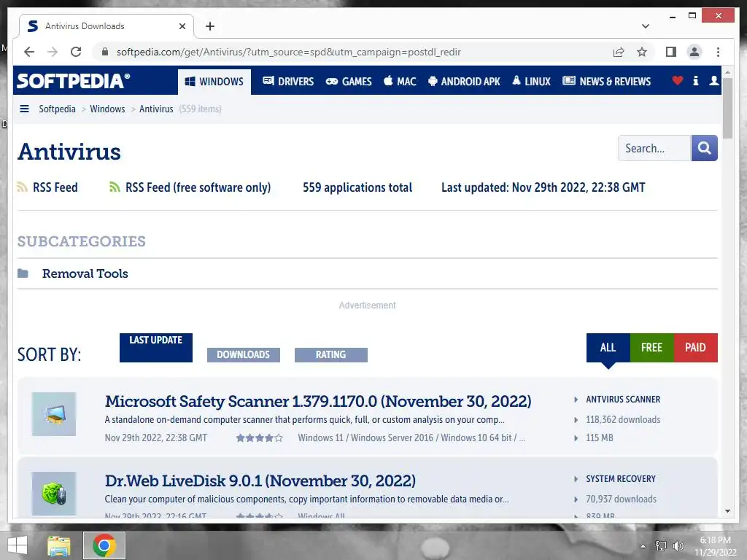
Task: Open Dr.Web LiveDisk 9.0.1 entry
Action: click(x=260, y=481)
